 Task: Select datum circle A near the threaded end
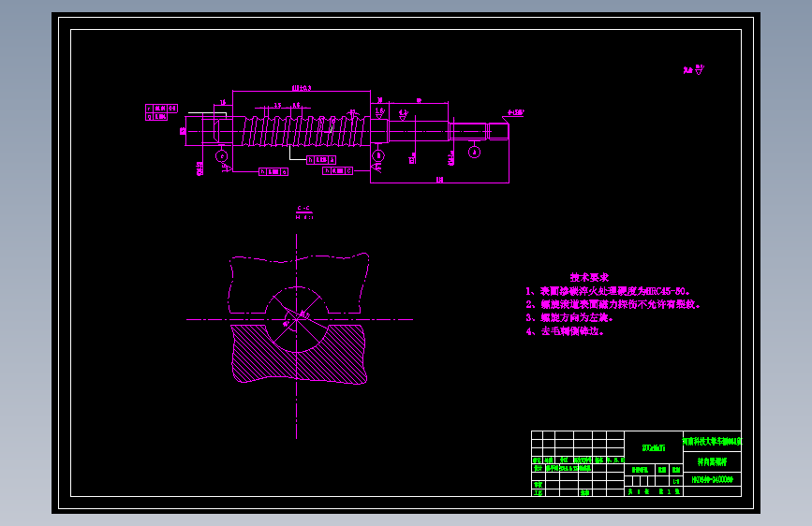(474, 152)
